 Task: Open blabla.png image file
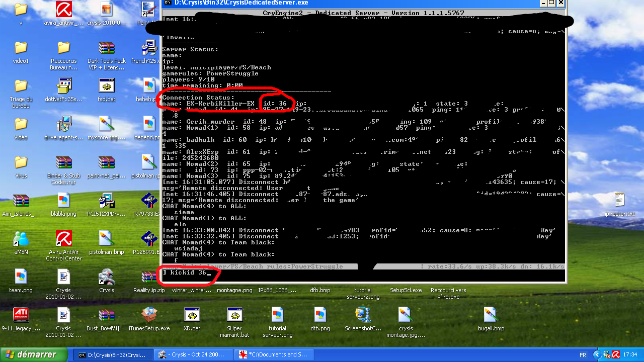coord(63,201)
